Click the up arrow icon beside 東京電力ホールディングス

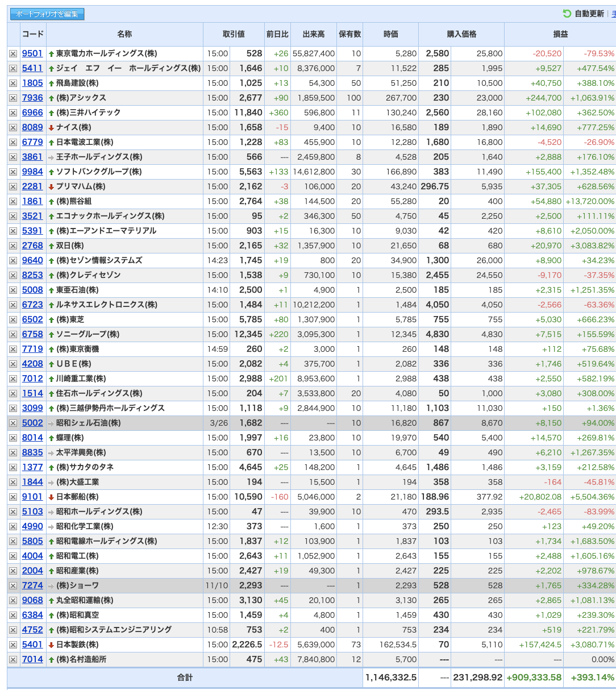point(51,54)
